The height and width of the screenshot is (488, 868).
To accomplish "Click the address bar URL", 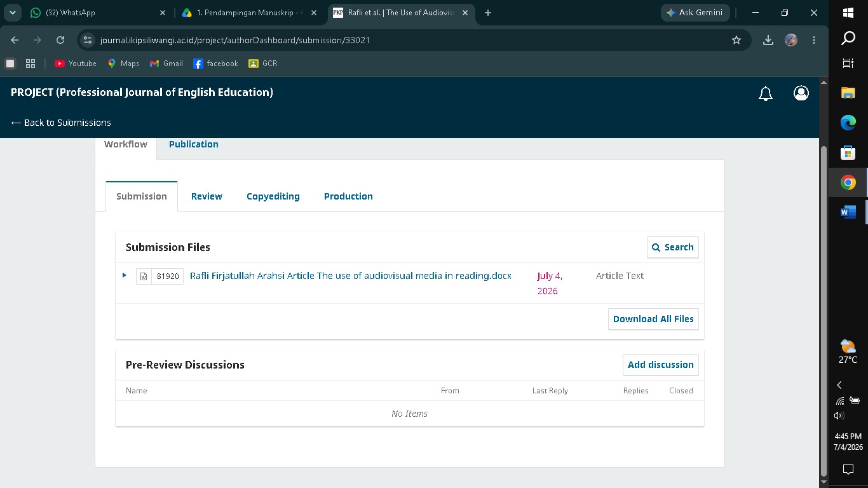I will pos(235,40).
